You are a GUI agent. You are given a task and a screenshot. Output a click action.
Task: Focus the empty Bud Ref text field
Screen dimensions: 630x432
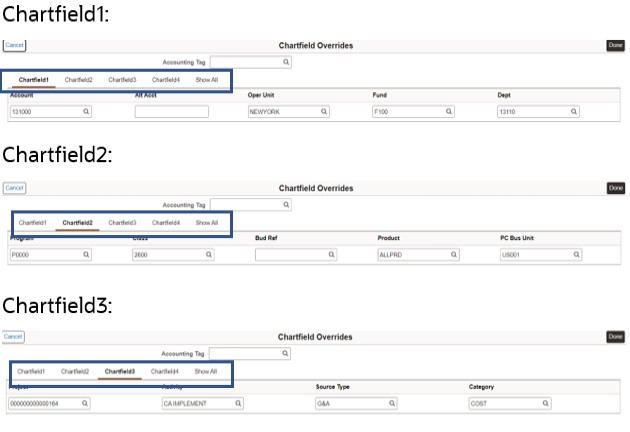[290, 255]
